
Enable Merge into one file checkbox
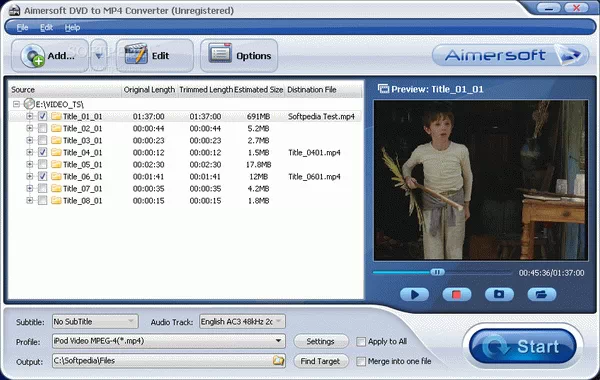[361, 361]
